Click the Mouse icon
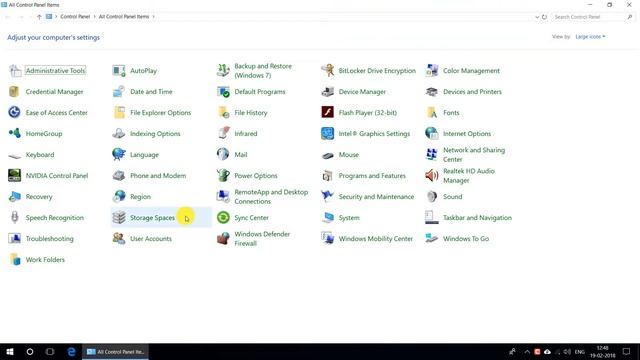Screen dimensions: 640x360 (x=327, y=155)
